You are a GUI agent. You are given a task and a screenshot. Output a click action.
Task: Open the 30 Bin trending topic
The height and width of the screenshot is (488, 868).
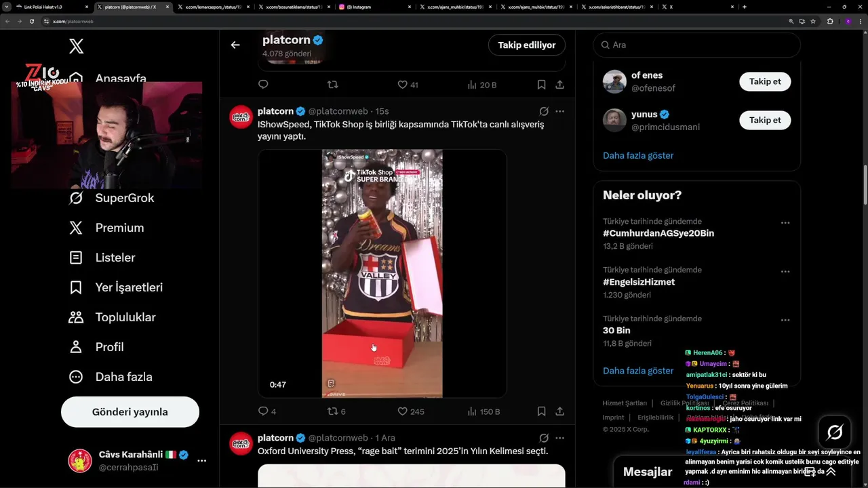[616, 331]
